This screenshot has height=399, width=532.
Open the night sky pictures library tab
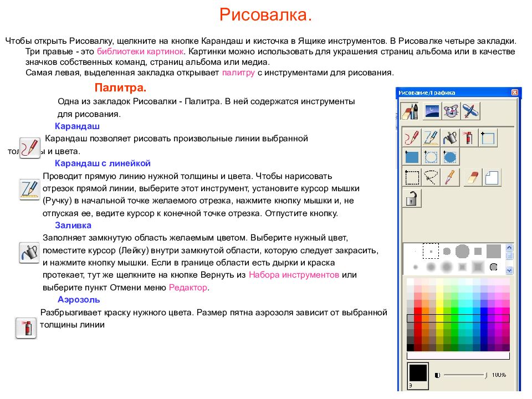(432, 111)
